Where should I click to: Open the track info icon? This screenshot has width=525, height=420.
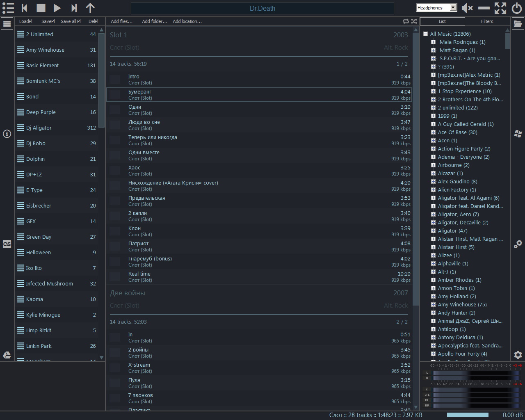pos(7,134)
